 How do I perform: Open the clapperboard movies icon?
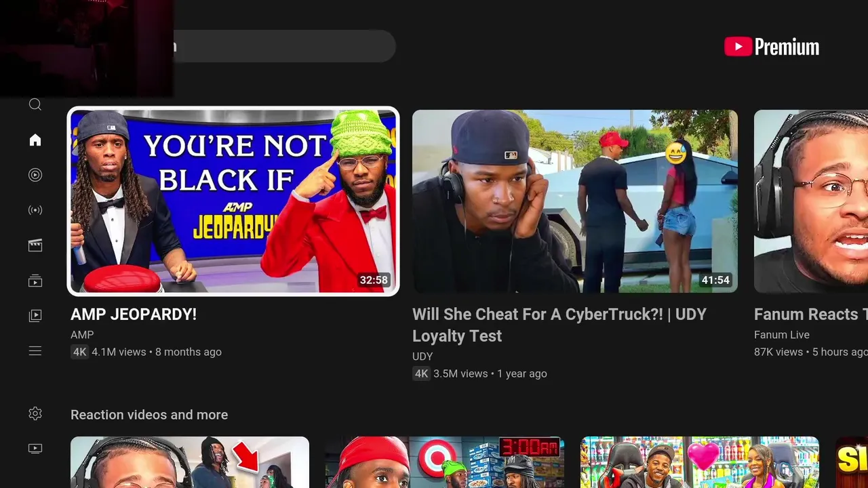(x=35, y=245)
